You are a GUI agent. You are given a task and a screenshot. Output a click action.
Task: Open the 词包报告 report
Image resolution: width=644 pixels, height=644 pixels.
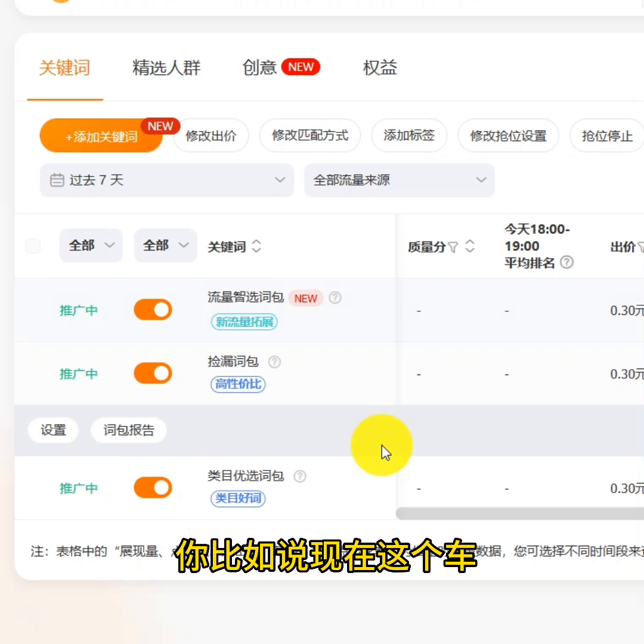pyautogui.click(x=128, y=430)
